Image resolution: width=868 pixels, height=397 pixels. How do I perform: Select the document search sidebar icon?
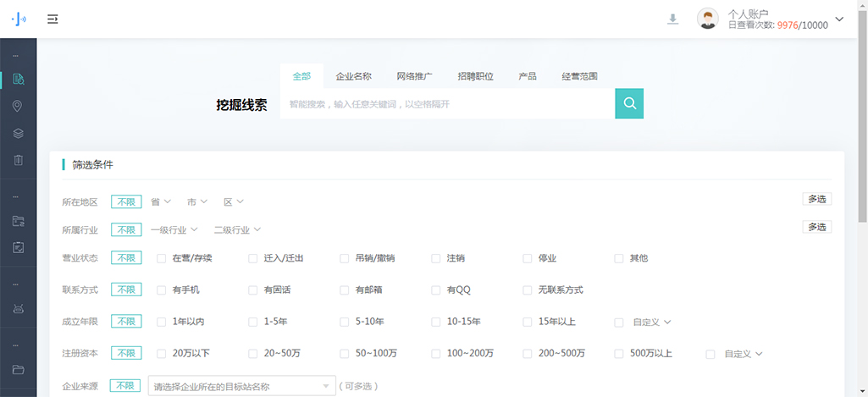(18, 80)
